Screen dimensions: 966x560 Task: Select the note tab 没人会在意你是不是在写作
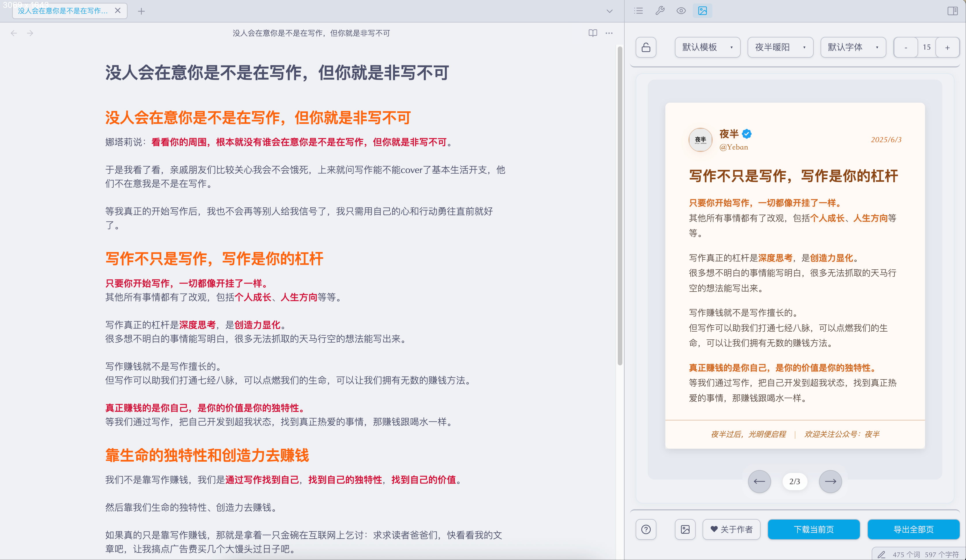pyautogui.click(x=63, y=11)
